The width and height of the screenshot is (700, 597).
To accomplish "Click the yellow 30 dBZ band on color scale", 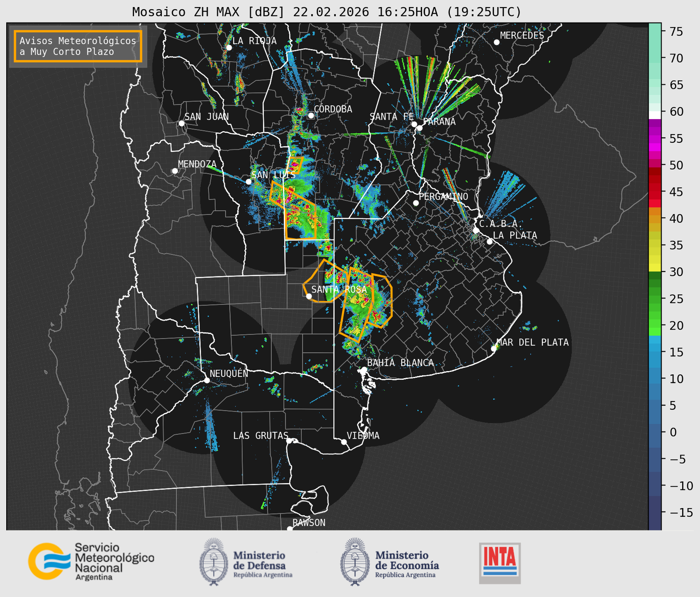I will point(654,269).
